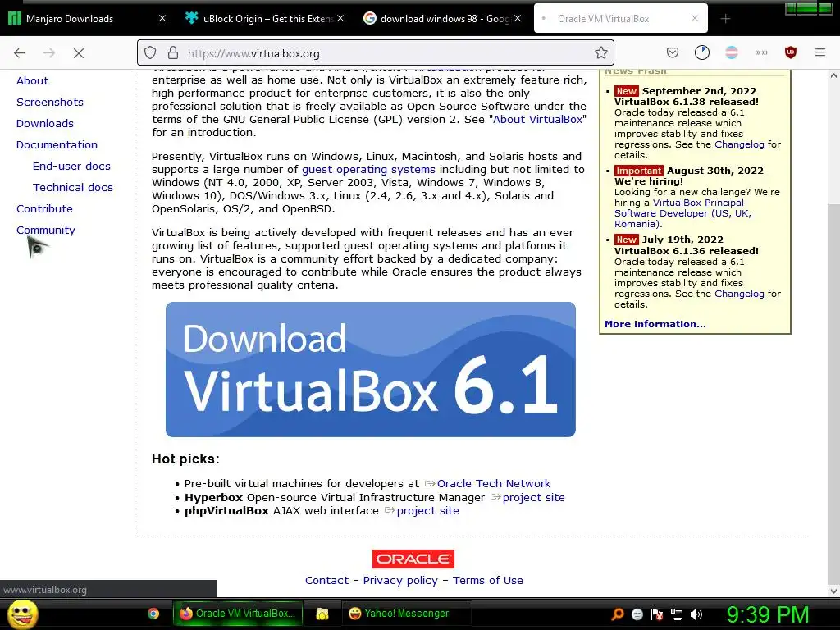Screen dimensions: 840x630
Task: Open Technical docs link
Action: [x=73, y=188]
